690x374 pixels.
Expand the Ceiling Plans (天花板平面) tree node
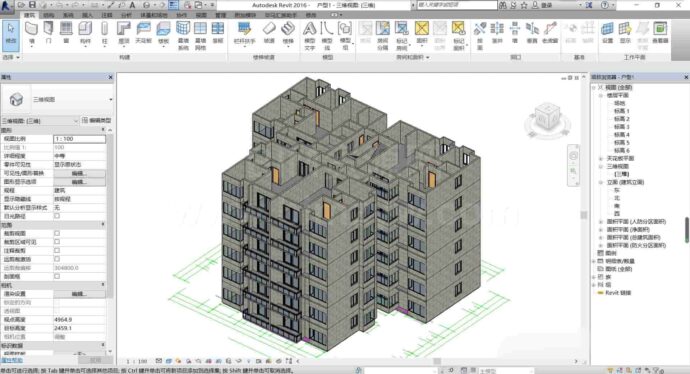point(601,158)
